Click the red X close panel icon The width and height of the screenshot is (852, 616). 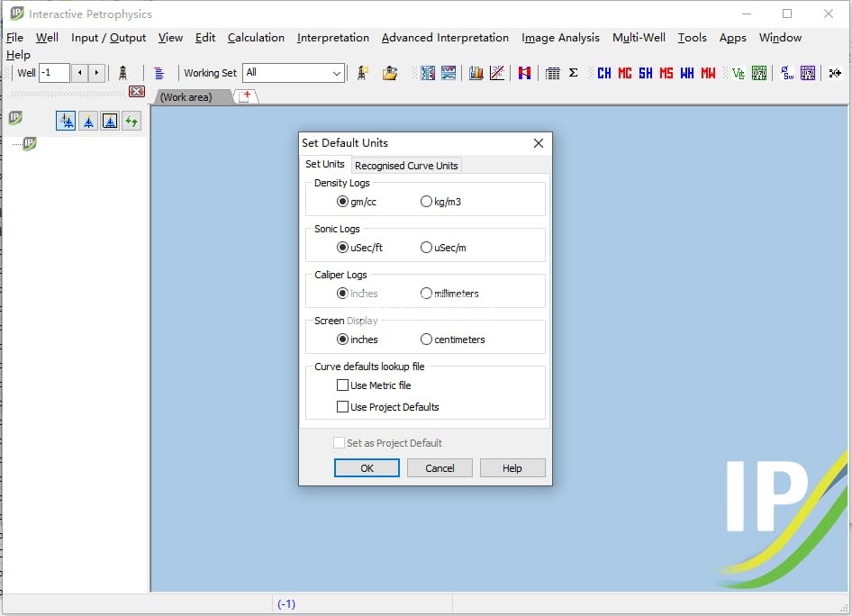(136, 91)
